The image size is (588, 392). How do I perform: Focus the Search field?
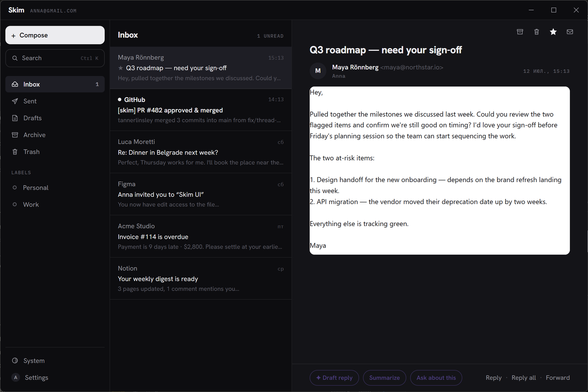point(55,58)
